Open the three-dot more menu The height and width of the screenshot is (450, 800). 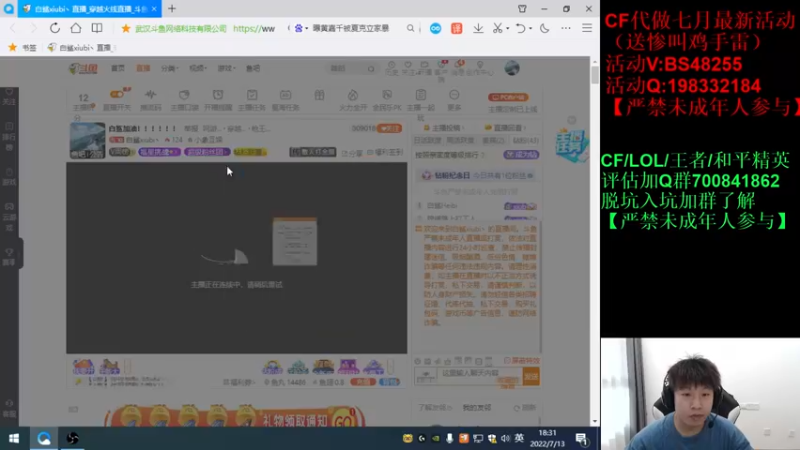point(566,29)
